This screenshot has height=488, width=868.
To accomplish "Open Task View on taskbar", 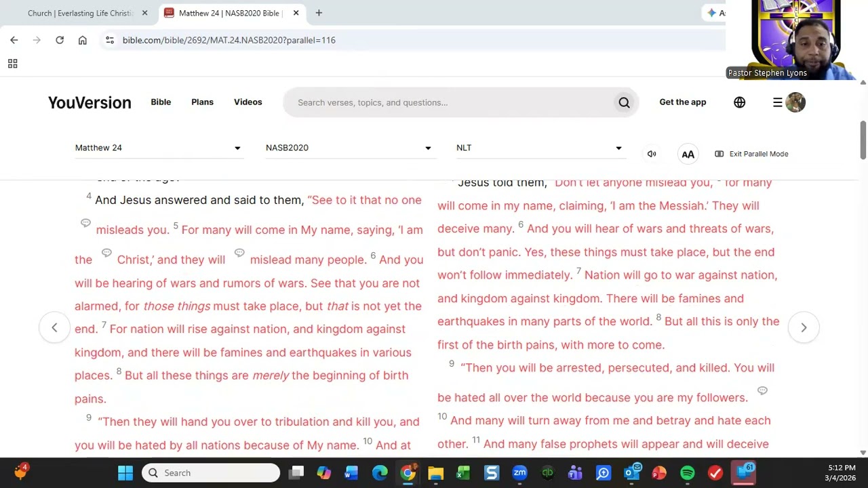I will (296, 472).
